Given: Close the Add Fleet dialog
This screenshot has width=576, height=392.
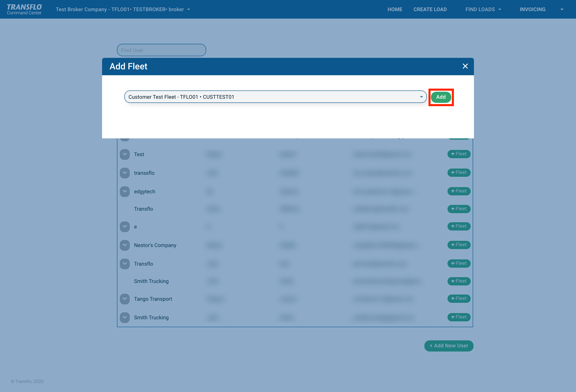Looking at the screenshot, I should (465, 66).
